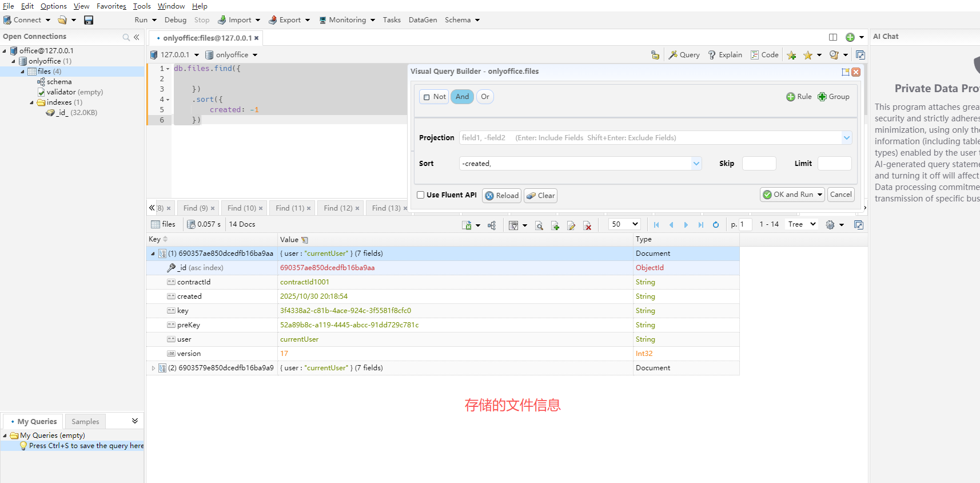Open the page size 50 dropdown
This screenshot has height=483, width=980.
click(624, 224)
